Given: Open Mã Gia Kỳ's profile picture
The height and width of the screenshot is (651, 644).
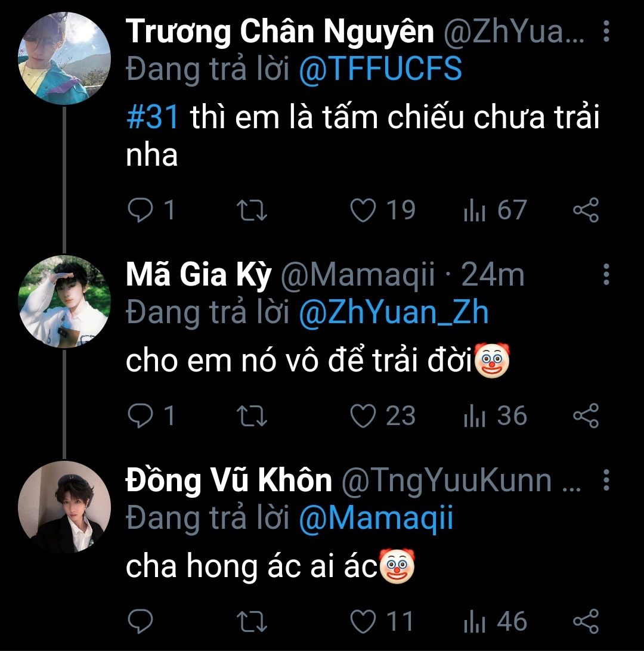Looking at the screenshot, I should coord(64,302).
